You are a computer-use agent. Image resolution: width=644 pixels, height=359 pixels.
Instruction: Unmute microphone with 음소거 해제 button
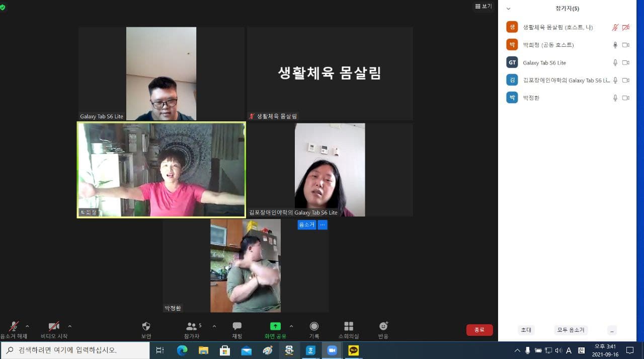click(14, 330)
